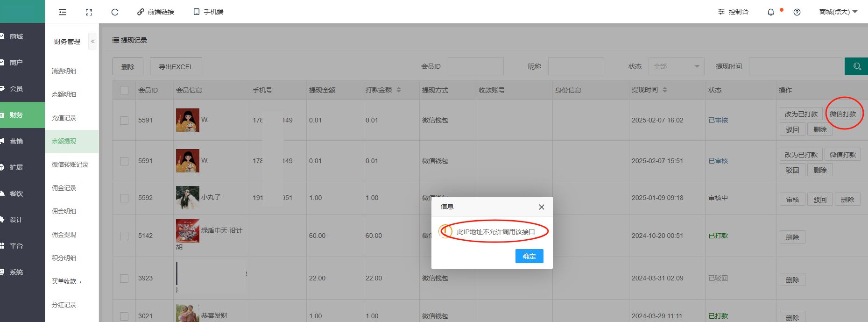The height and width of the screenshot is (322, 868).
Task: Open the help question mark icon
Action: point(797,12)
